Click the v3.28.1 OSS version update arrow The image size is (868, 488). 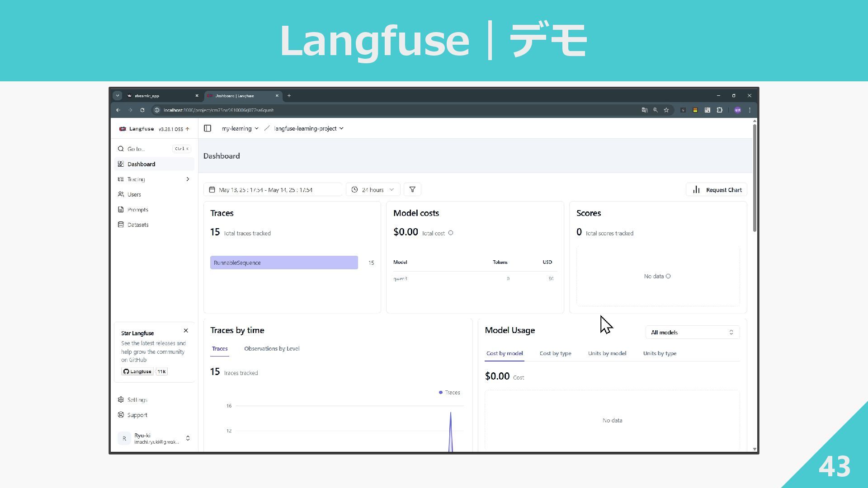point(188,129)
